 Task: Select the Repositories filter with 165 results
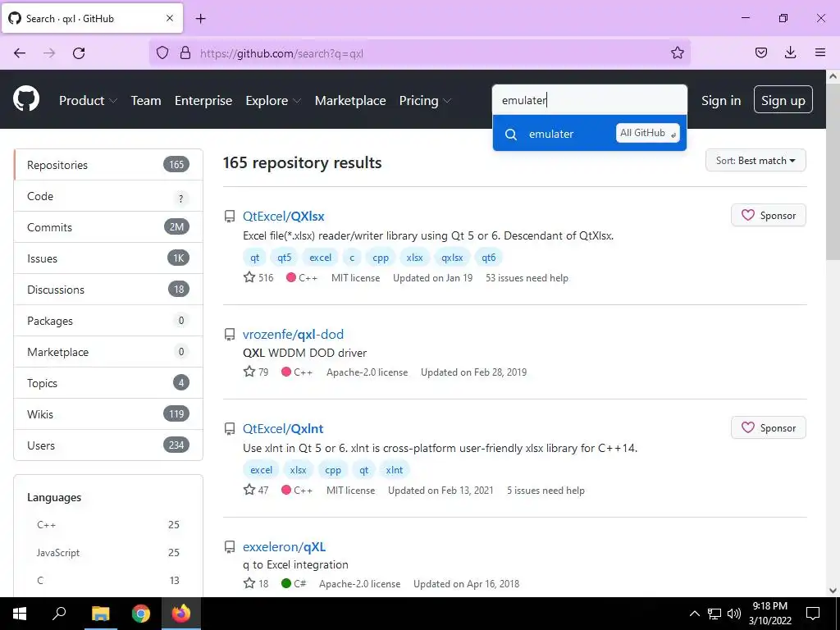click(x=108, y=164)
